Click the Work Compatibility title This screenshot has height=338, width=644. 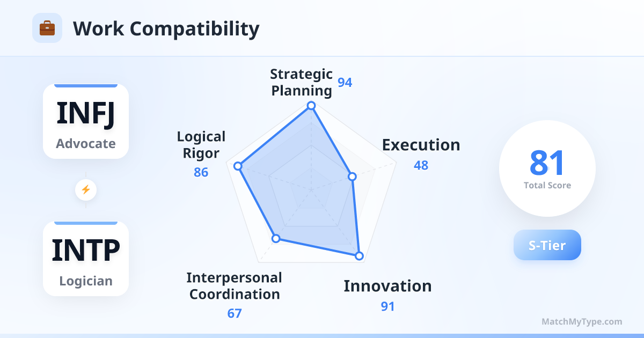pos(166,28)
